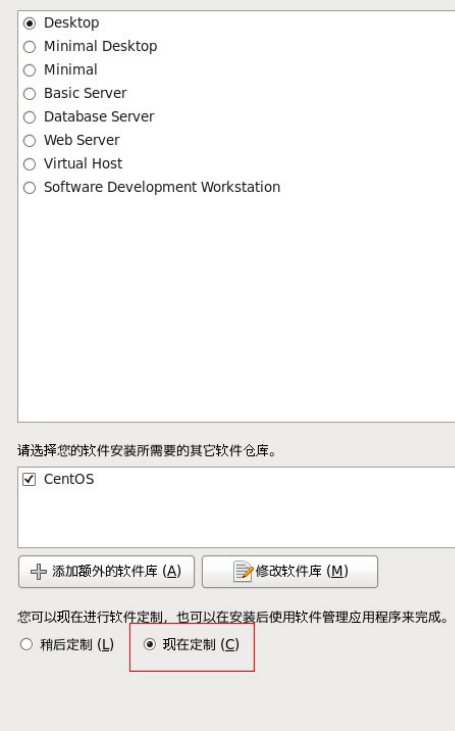Open the 修改软件库 (M) repository editor
Image resolution: width=455 pixels, height=731 pixels.
290,572
